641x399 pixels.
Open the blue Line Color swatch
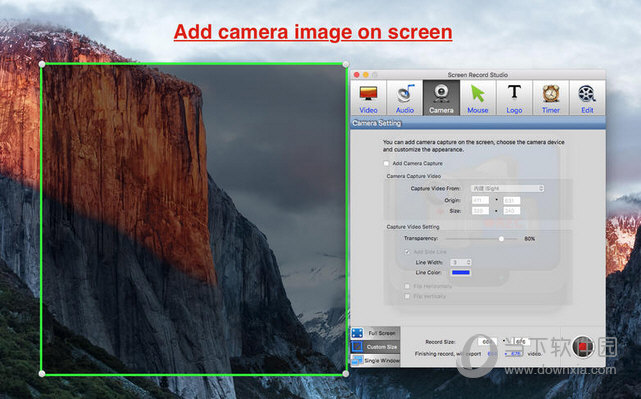pyautogui.click(x=461, y=272)
